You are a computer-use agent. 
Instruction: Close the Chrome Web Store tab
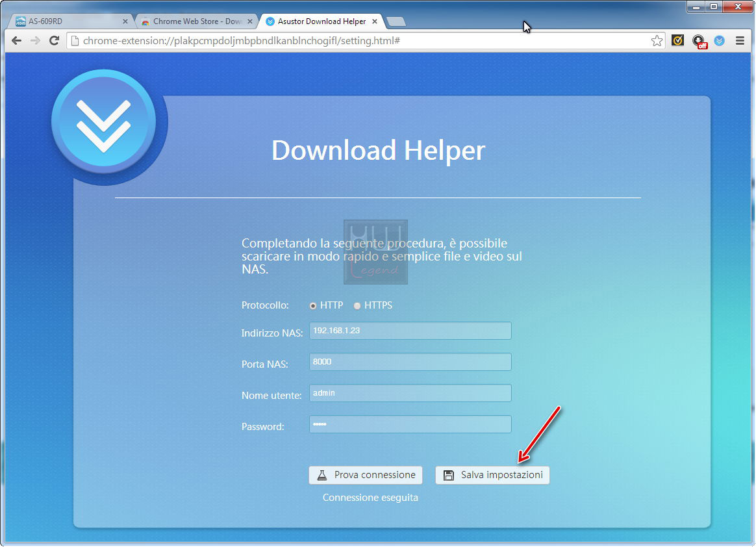(x=250, y=21)
